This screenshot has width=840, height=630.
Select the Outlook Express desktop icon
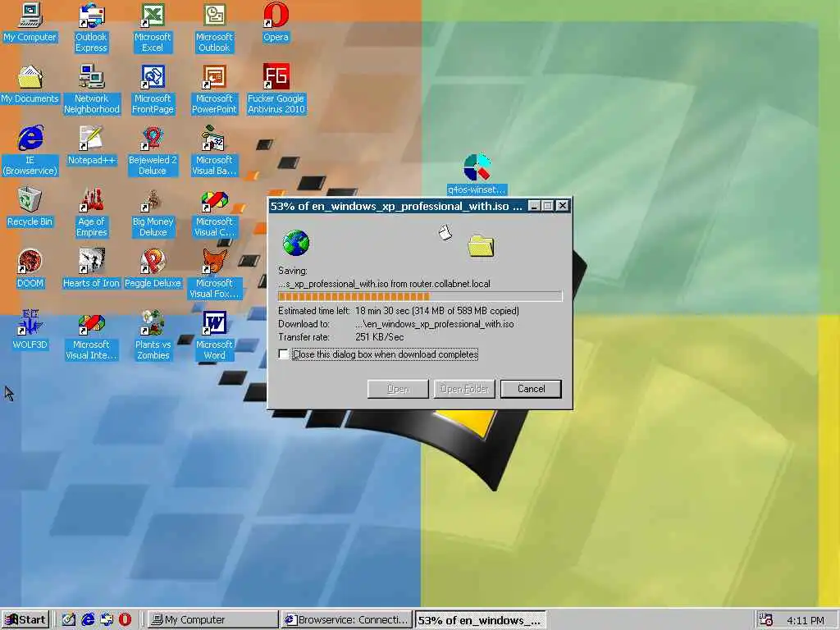[91, 28]
